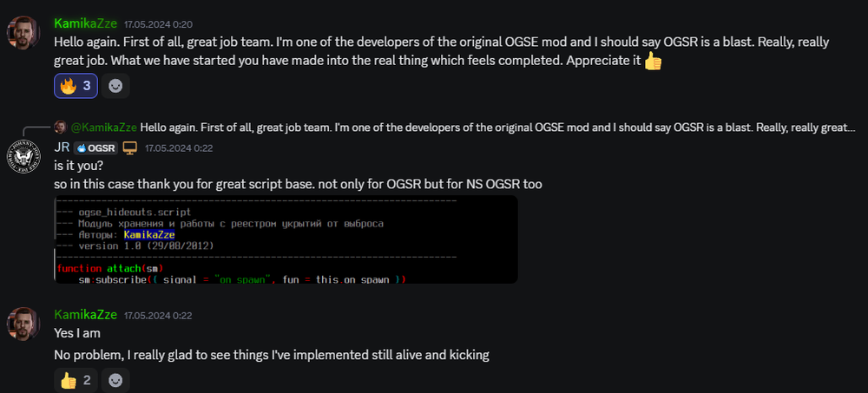Viewport: 868px width, 393px height.
Task: Open JR's eagle seal avatar profile
Action: tap(23, 156)
